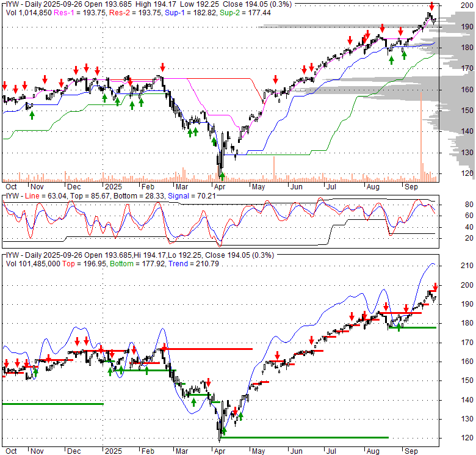Click the 'Jul' month label under top chart
The image size is (476, 455).
pyautogui.click(x=331, y=187)
